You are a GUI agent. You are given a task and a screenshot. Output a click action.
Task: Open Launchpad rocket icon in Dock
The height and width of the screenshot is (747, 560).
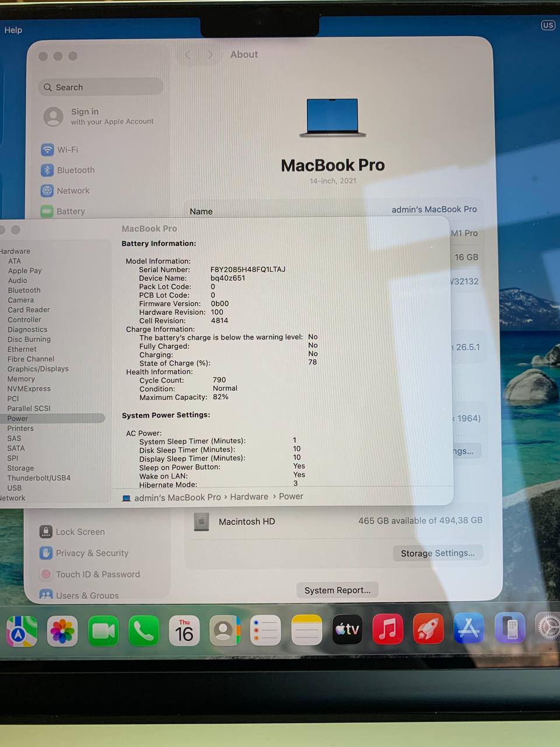point(429,629)
